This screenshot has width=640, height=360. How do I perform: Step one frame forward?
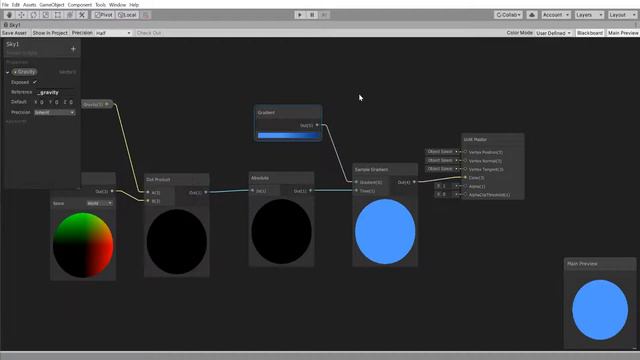tap(324, 15)
